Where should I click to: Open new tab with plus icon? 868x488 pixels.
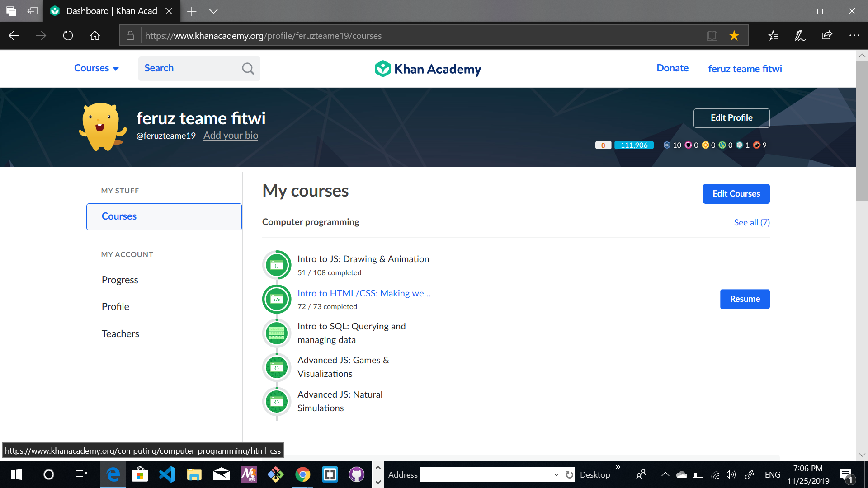(x=192, y=11)
